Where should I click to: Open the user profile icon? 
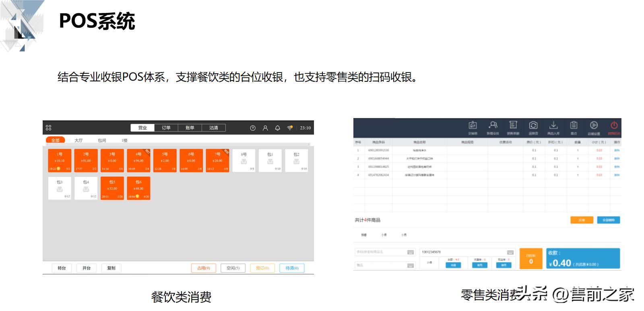tap(265, 128)
